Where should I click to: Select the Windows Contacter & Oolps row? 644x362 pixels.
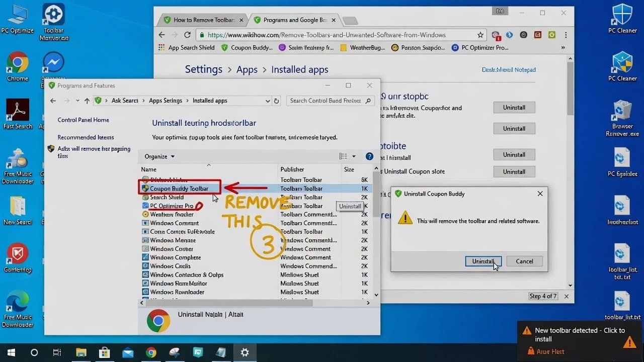255,275
